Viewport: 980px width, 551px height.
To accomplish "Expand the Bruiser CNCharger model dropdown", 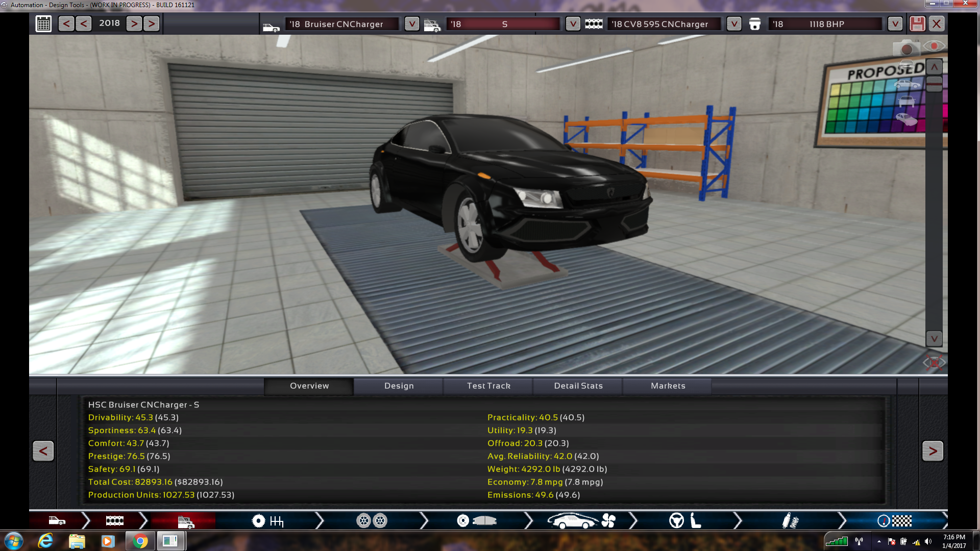I will pyautogui.click(x=411, y=24).
